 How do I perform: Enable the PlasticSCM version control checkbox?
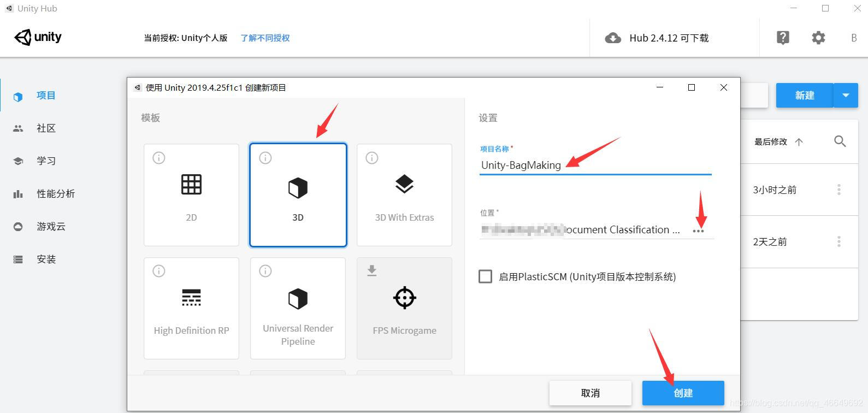point(485,276)
